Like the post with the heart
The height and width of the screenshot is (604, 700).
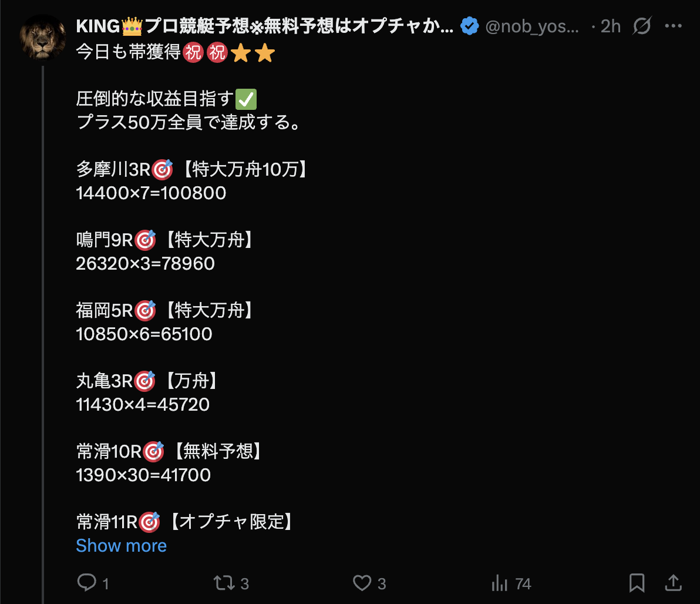click(362, 583)
